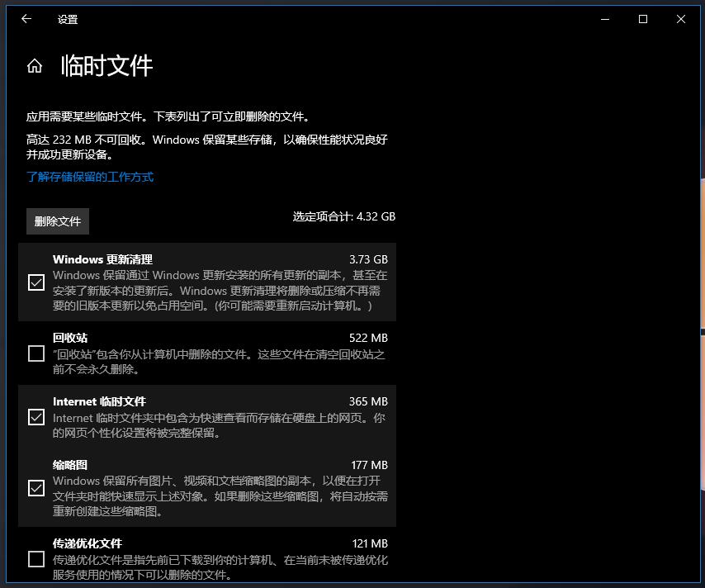Click the 选定项合计 4.32 GB total text

pos(343,216)
